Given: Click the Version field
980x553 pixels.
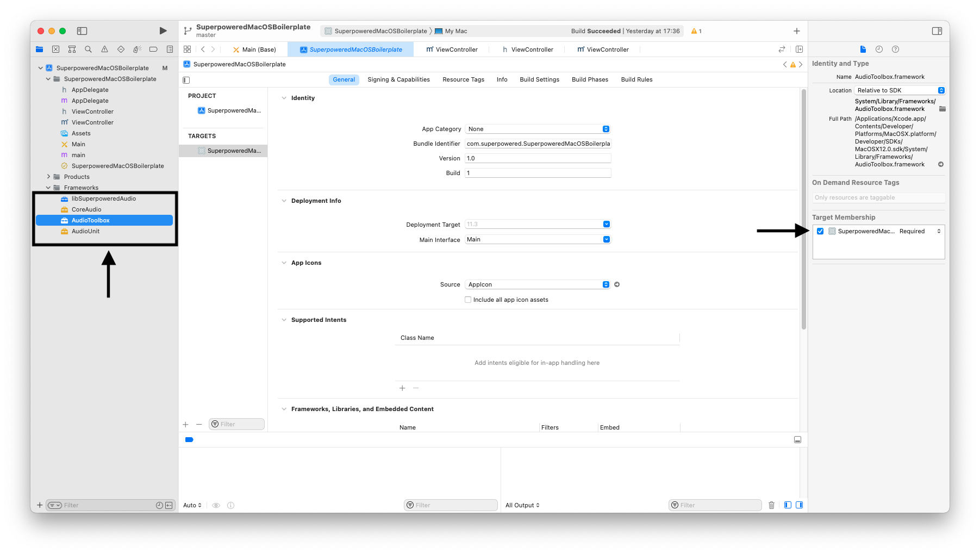Looking at the screenshot, I should coord(538,158).
